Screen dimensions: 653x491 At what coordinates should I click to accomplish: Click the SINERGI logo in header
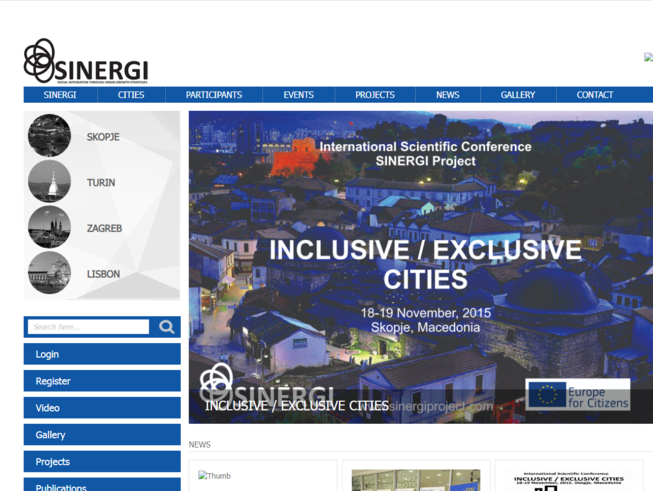tap(85, 62)
